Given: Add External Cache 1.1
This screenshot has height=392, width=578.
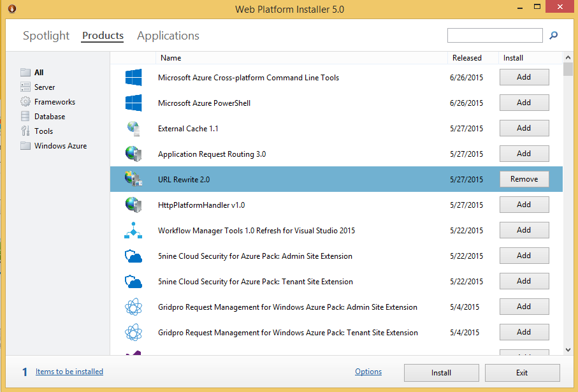Looking at the screenshot, I should 524,128.
